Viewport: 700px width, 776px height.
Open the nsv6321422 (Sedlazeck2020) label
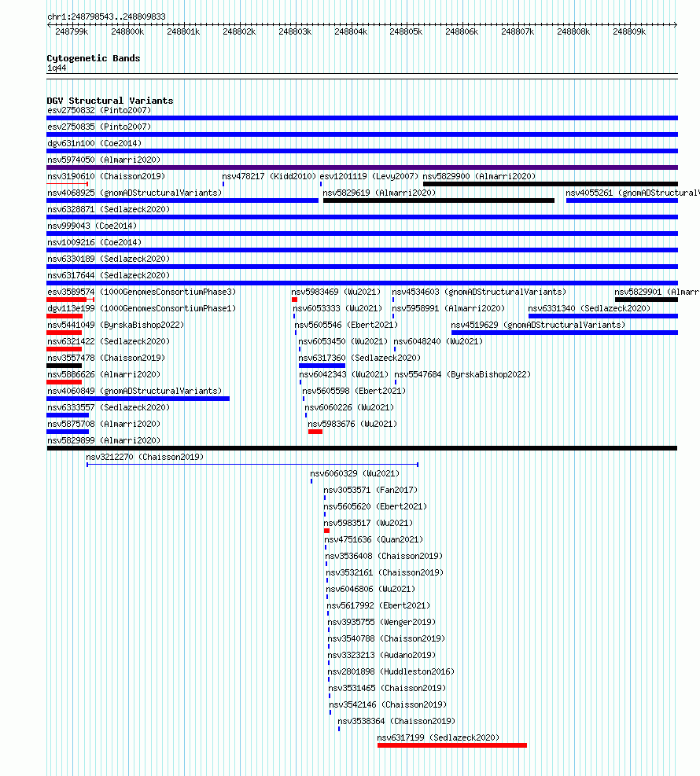(x=109, y=341)
